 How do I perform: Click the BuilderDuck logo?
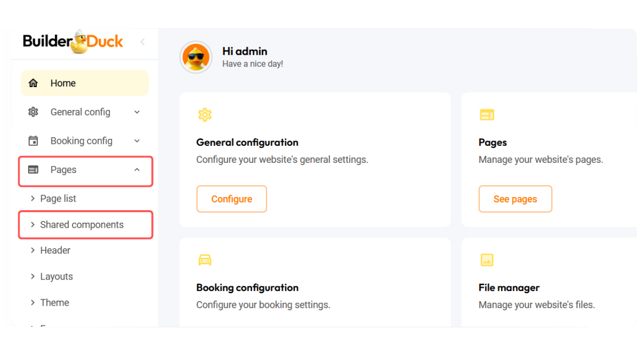coord(73,42)
